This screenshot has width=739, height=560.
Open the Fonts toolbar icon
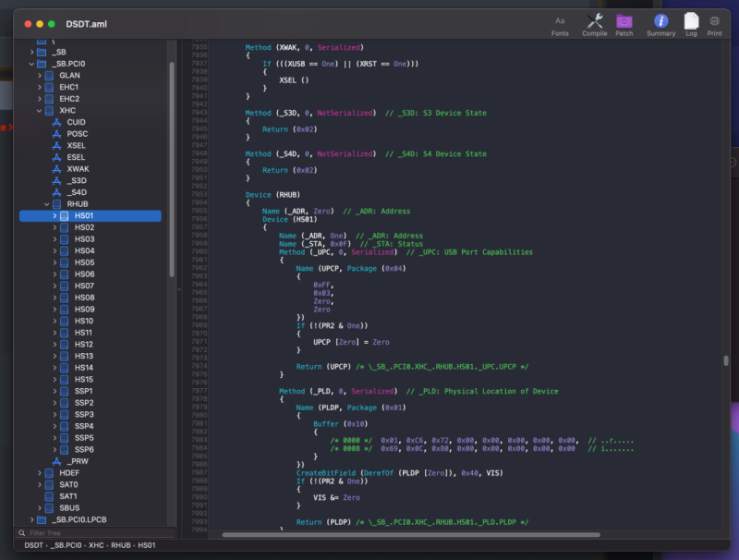560,20
